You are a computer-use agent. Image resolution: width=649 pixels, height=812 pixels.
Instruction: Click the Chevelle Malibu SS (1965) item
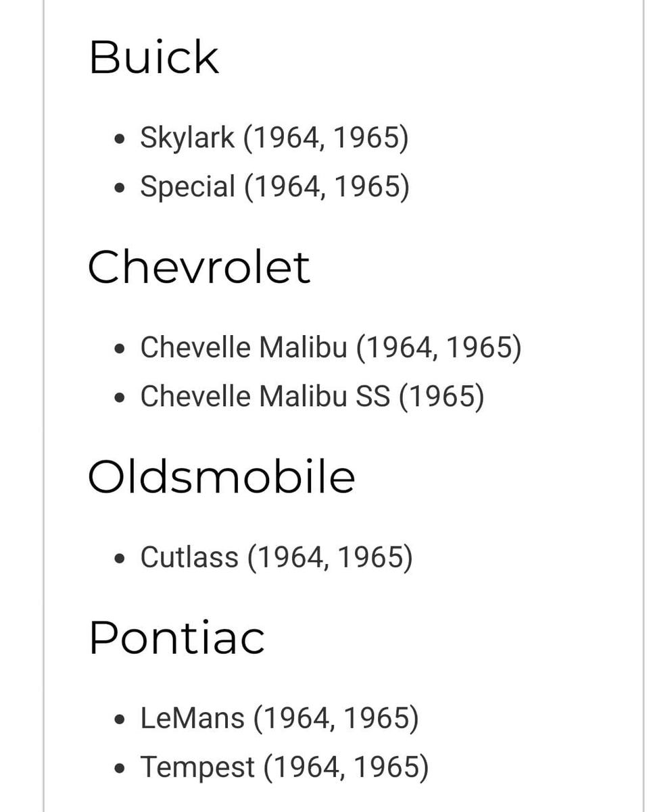[312, 397]
